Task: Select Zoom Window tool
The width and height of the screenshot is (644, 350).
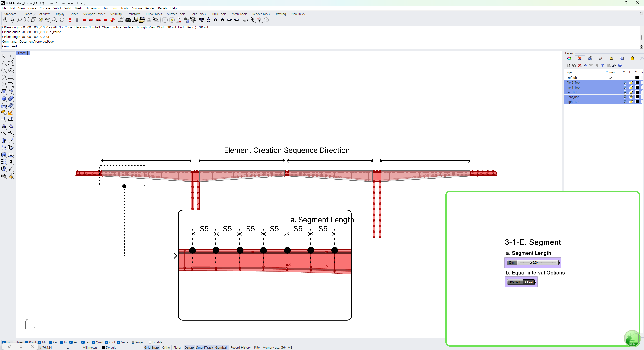Action: 33,20
